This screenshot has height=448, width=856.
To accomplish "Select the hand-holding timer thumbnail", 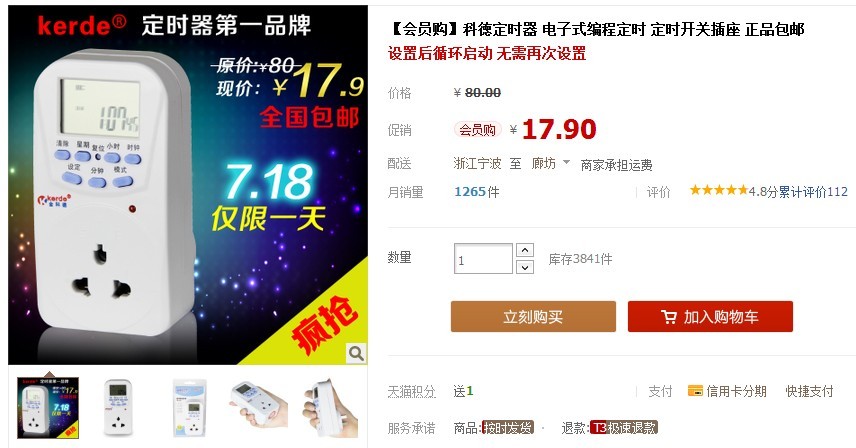I will pos(259,405).
